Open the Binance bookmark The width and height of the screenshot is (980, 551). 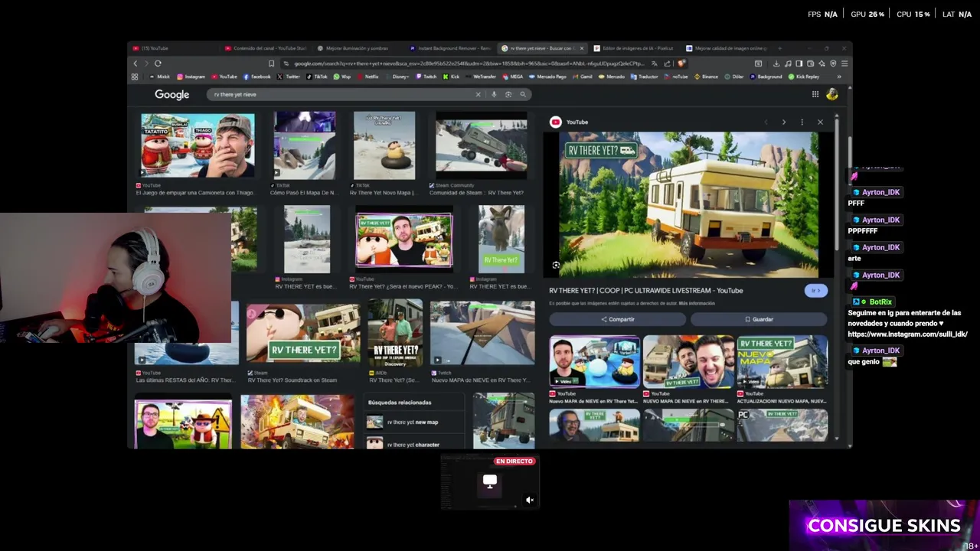pyautogui.click(x=706, y=77)
